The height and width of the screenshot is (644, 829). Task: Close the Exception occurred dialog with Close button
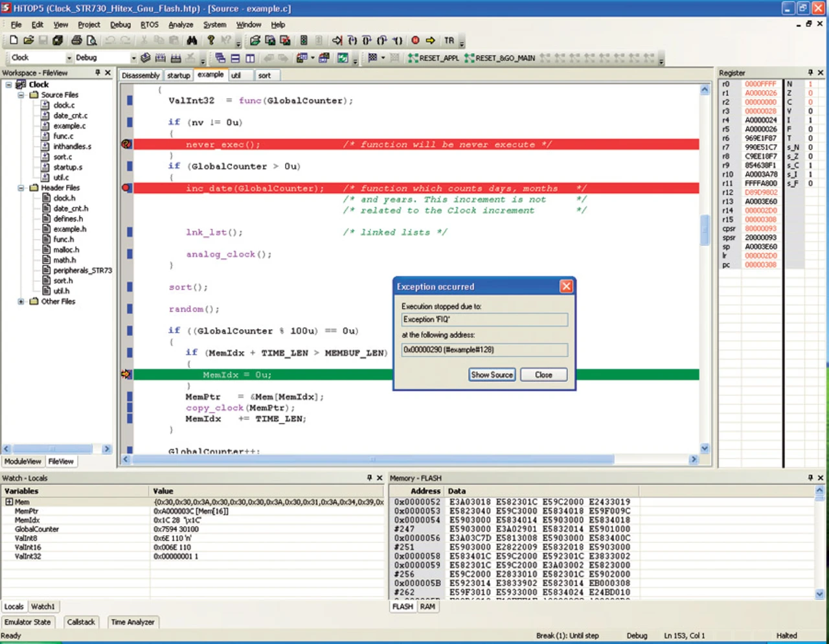point(543,374)
